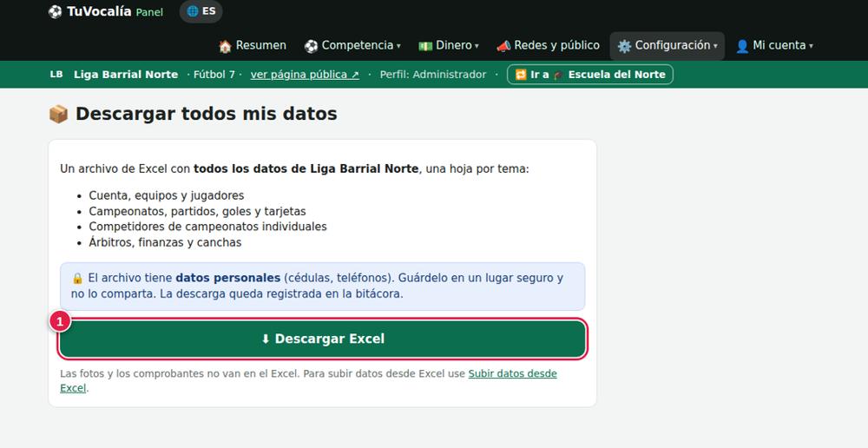Viewport: 868px width, 448px height.
Task: Expand the Configuración dropdown arrow
Action: (715, 46)
